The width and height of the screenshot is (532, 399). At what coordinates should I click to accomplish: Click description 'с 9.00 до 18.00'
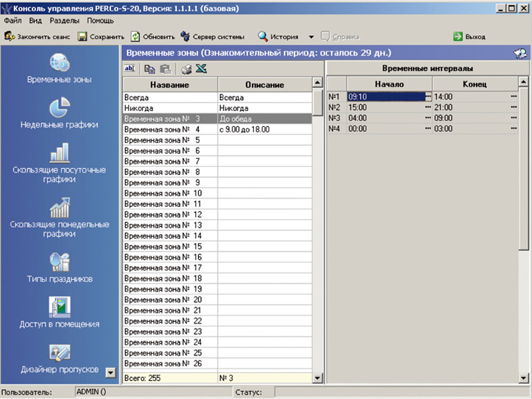265,130
